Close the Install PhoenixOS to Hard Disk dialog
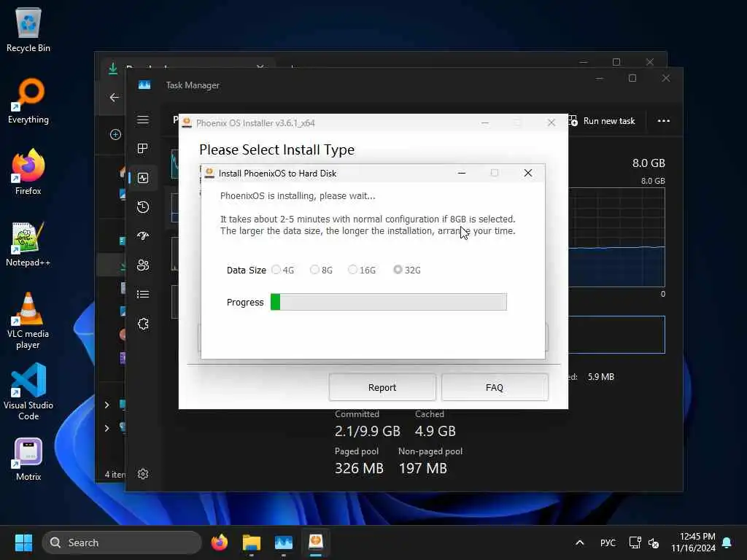This screenshot has height=560, width=747. (528, 173)
